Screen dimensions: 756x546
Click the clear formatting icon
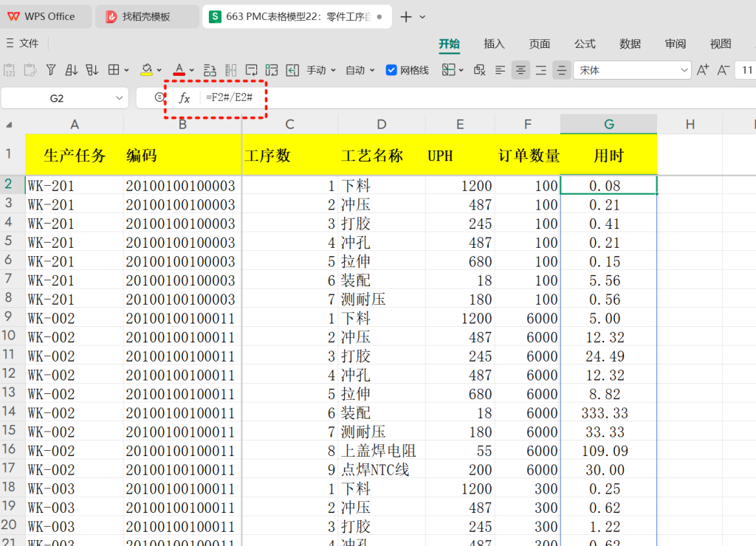pos(479,70)
